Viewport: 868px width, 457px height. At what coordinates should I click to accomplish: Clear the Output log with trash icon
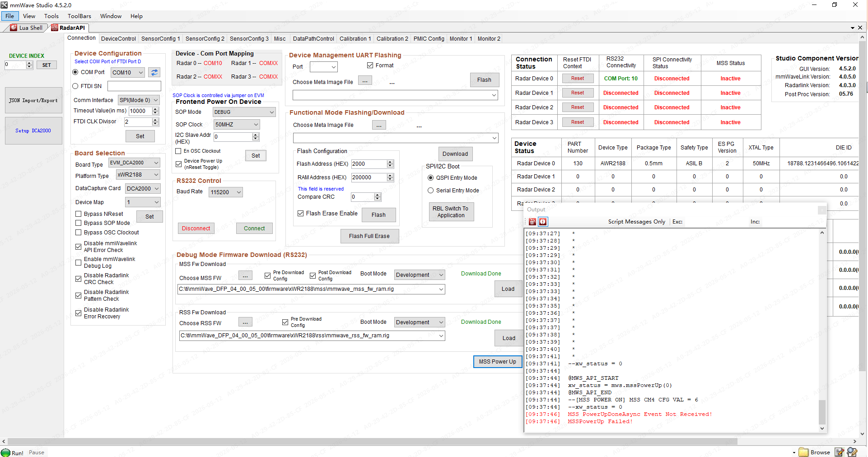tap(532, 222)
